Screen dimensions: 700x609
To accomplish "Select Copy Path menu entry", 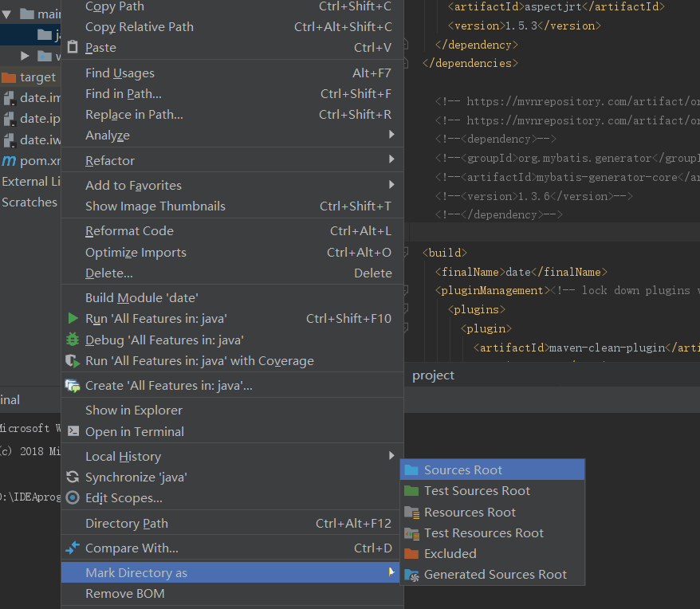I will tap(232, 6).
